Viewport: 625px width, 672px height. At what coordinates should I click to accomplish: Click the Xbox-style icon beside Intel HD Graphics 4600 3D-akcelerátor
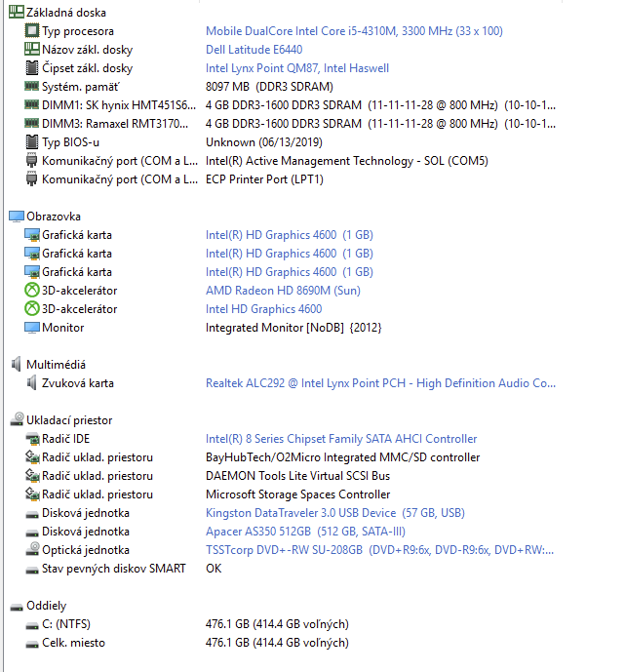[32, 309]
